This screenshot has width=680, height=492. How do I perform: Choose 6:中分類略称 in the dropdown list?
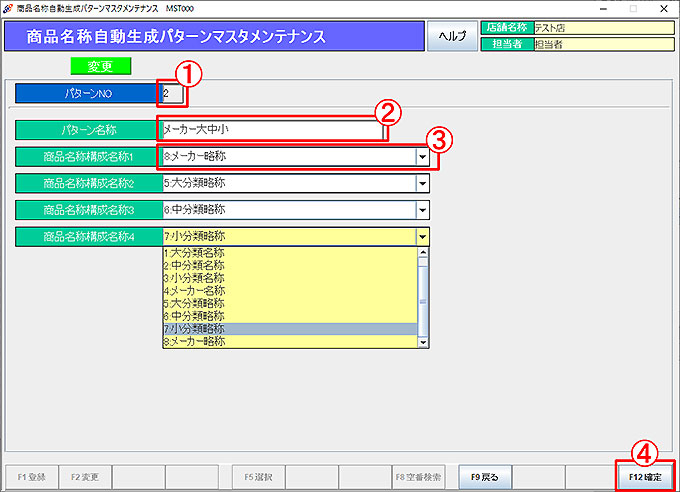pos(290,316)
